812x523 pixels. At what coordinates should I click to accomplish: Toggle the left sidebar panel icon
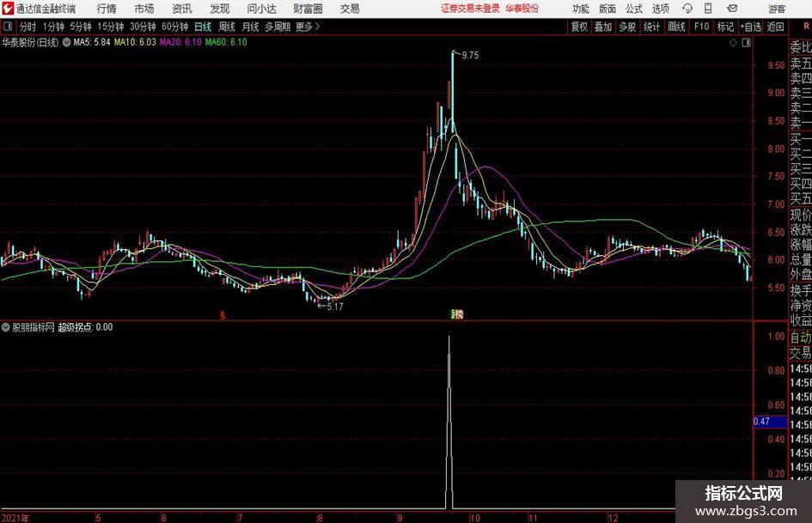pos(7,27)
